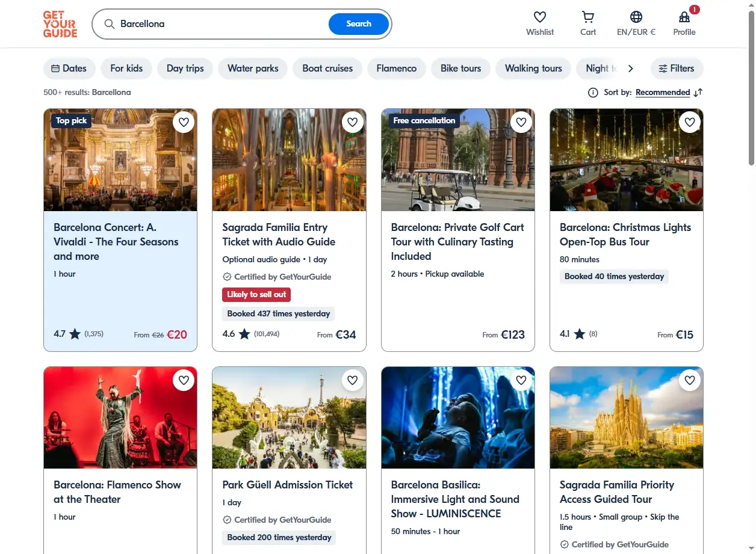Open the Park Güell photo thumbnail
Screen dimensions: 756x554
point(289,417)
